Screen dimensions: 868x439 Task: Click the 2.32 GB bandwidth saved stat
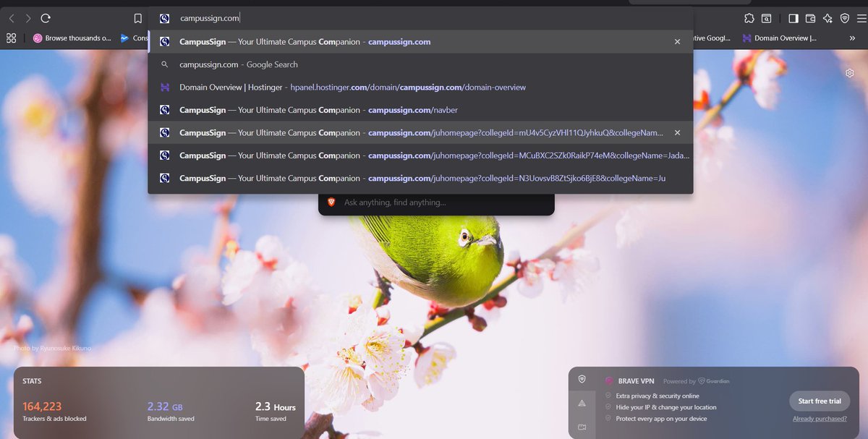click(171, 411)
